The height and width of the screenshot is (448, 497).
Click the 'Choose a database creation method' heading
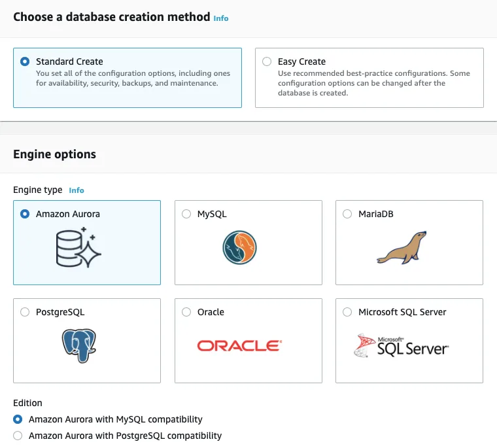(x=112, y=17)
